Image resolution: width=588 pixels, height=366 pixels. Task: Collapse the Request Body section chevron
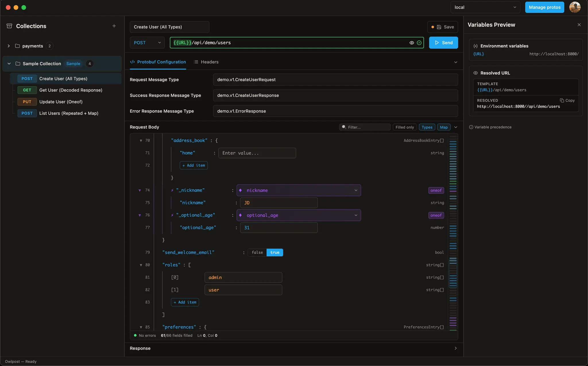pos(456,127)
